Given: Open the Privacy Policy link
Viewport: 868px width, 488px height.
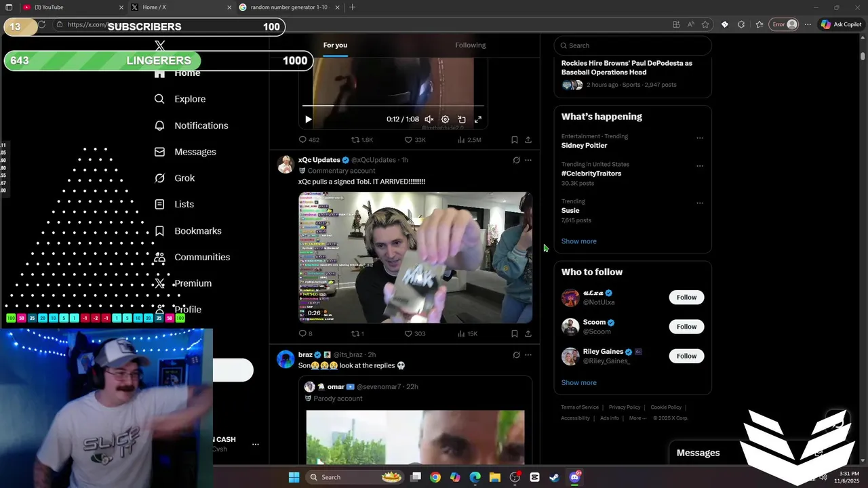Looking at the screenshot, I should pos(625,407).
